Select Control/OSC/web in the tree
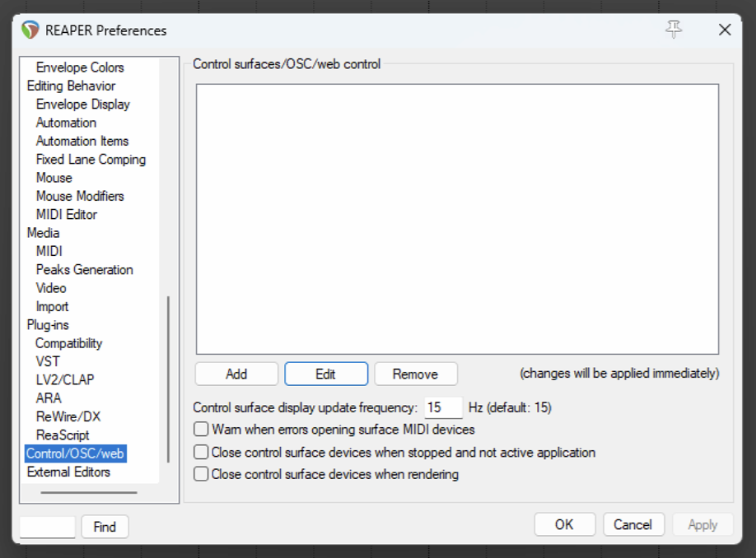Viewport: 756px width, 558px height. tap(75, 453)
